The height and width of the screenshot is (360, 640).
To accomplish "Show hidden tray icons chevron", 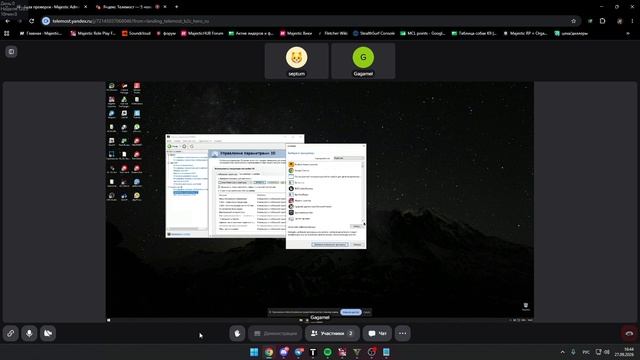I will click(562, 352).
